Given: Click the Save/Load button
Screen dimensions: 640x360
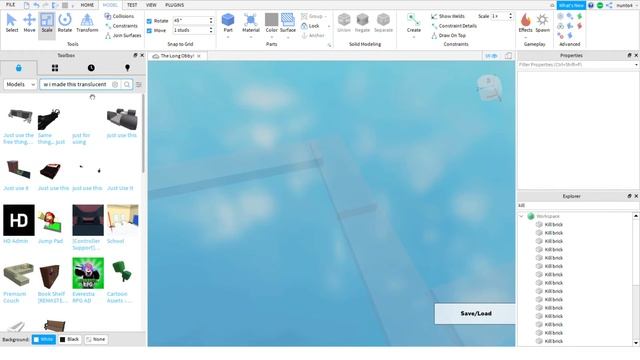Looking at the screenshot, I should pos(475,313).
